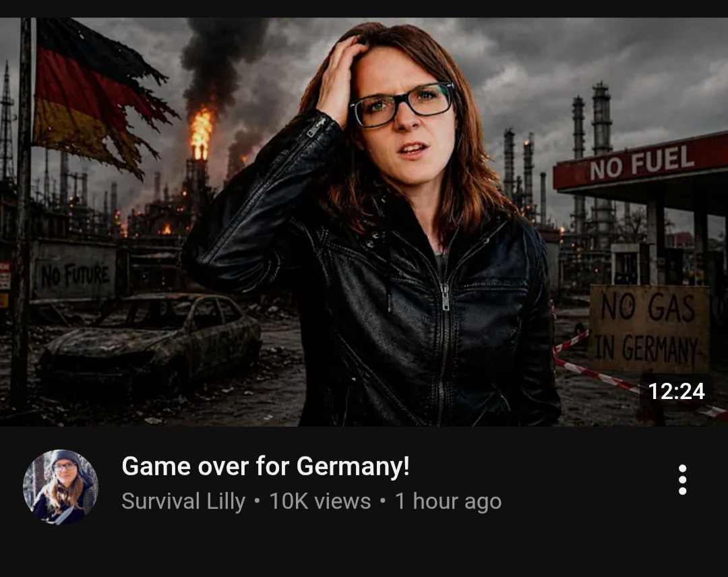Open the 'Game over for Germany!' video title
Screen dimensions: 728x577
click(x=266, y=466)
